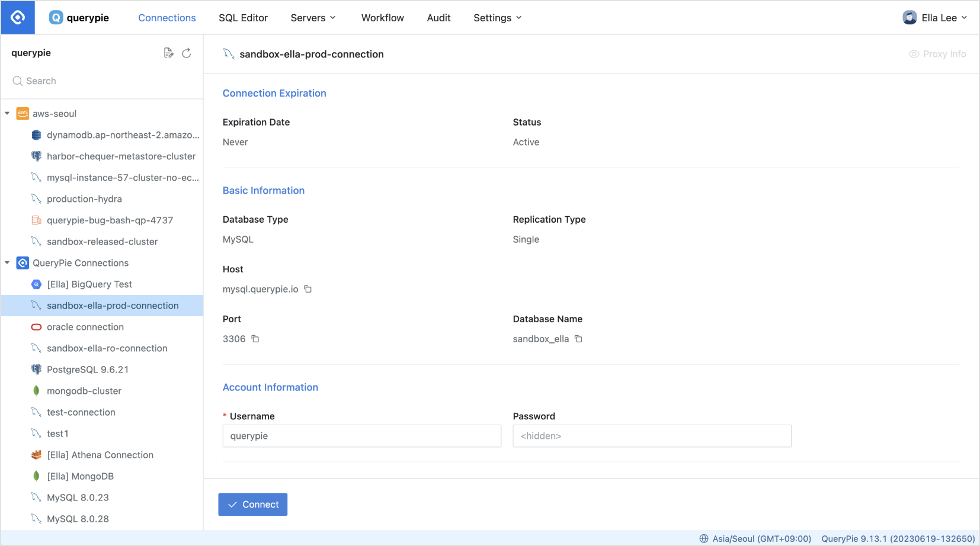
Task: Collapse the QueryPie Connections tree group
Action: (7, 263)
